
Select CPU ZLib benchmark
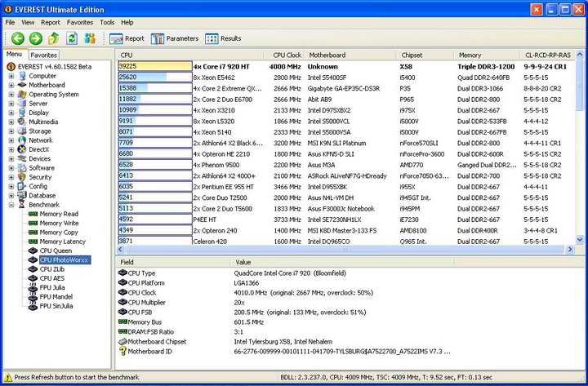click(x=51, y=269)
